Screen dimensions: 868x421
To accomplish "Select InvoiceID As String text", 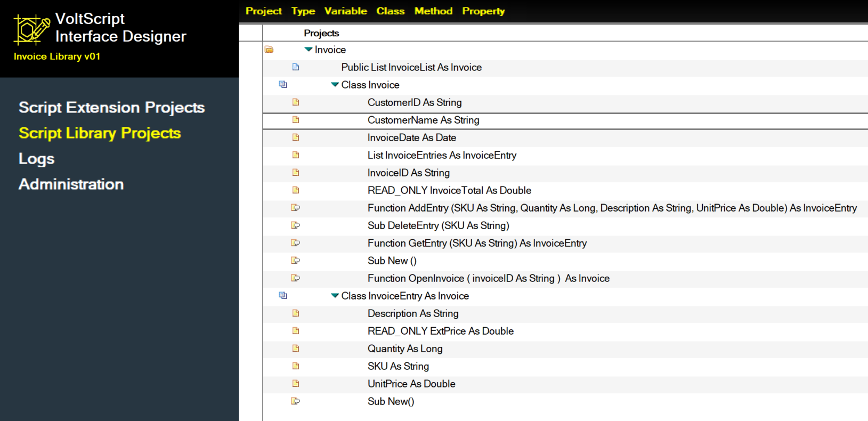I will pyautogui.click(x=409, y=173).
